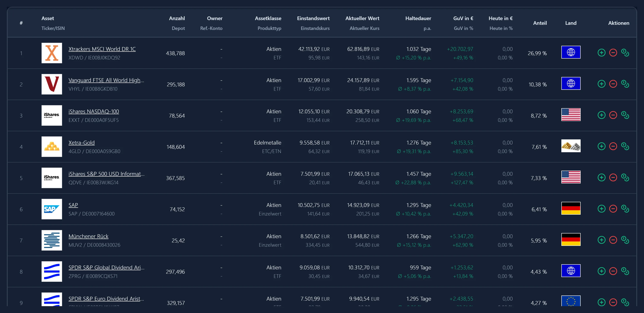The height and width of the screenshot is (313, 644).
Task: Open SPDR S&P Euro Dividend Arist link
Action: pos(106,298)
